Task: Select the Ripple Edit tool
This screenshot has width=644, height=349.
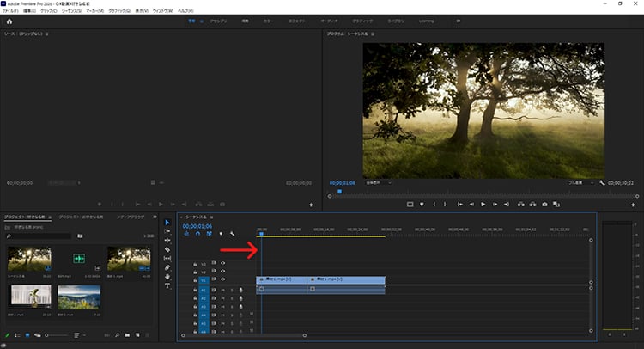Action: 167,241
